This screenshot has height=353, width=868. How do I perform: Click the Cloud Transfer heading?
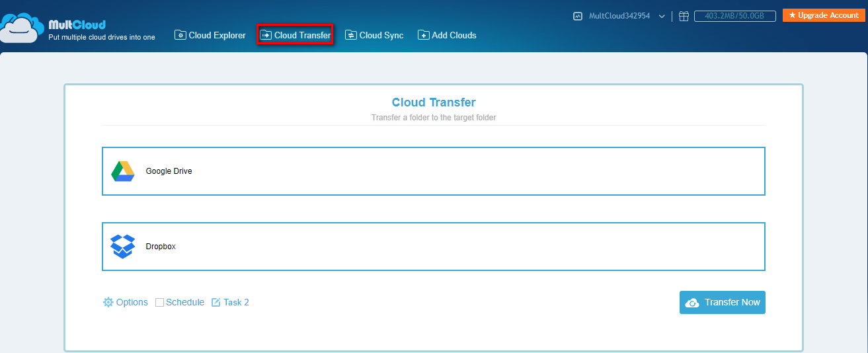pos(434,102)
